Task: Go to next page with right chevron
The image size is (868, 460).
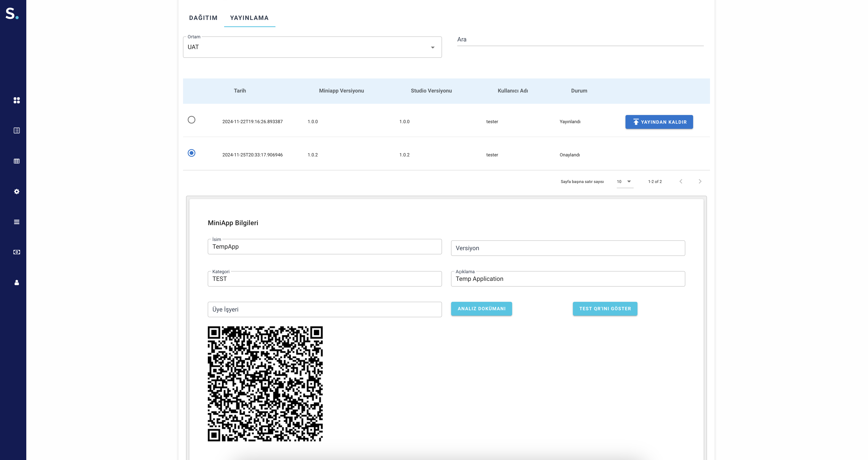Action: coord(700,181)
